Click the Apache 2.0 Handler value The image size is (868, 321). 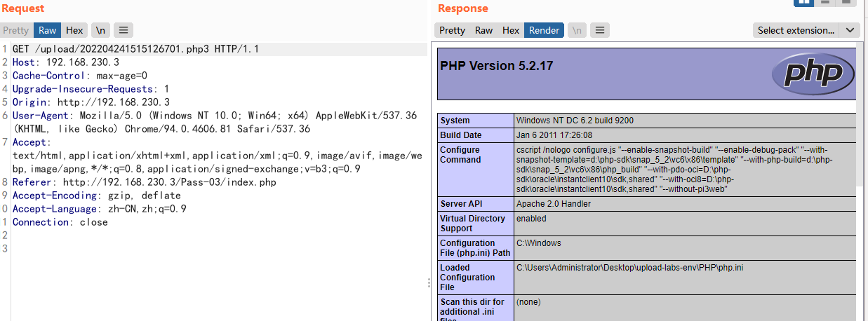click(554, 204)
